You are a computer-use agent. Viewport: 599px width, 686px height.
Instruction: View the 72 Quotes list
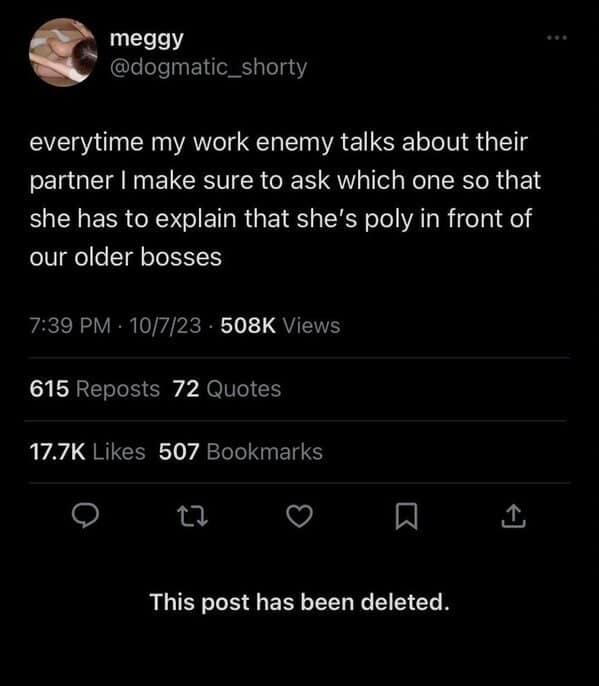point(227,388)
